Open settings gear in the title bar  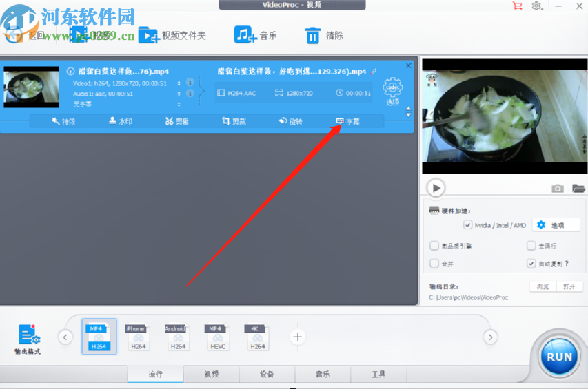point(536,6)
